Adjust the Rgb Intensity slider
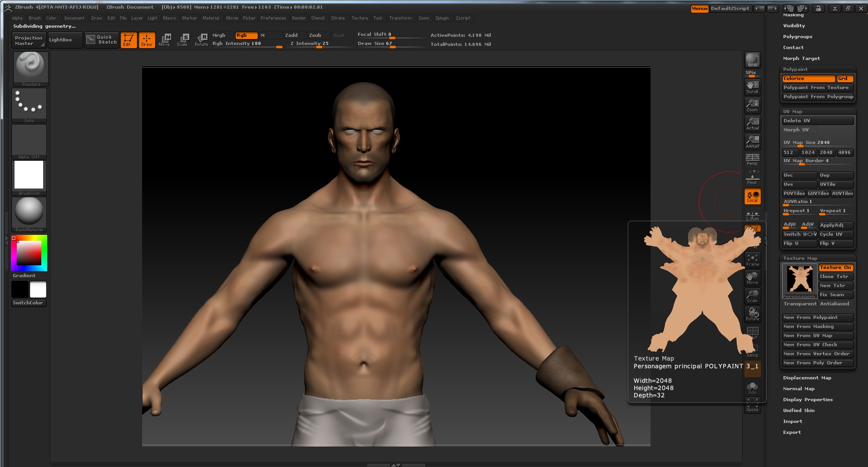Screen dimensions: 868x467 click(247, 44)
